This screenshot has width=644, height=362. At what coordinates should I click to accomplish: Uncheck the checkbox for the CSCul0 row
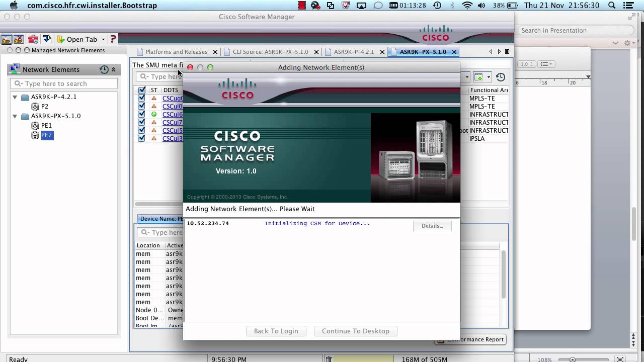click(x=141, y=106)
